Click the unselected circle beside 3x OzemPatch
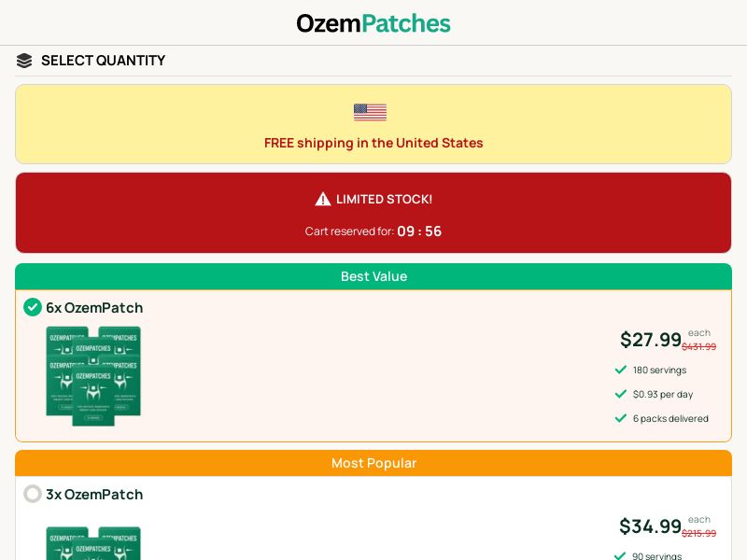 click(33, 494)
